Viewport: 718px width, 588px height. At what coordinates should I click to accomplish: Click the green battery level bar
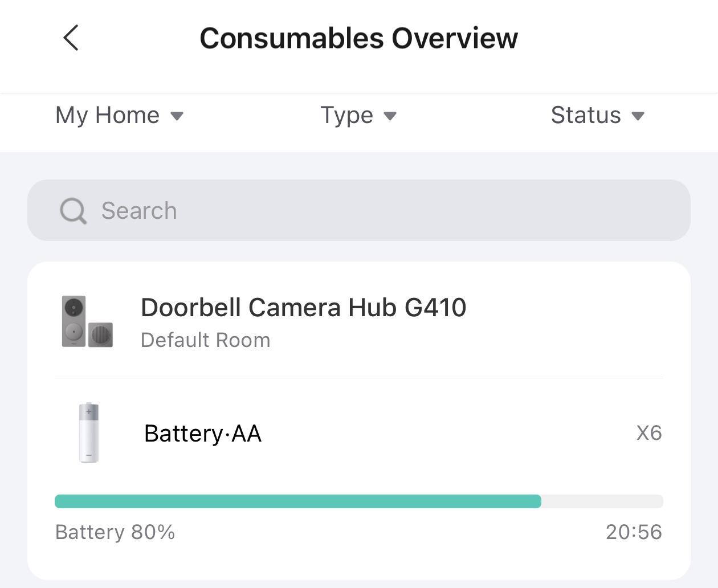click(297, 501)
